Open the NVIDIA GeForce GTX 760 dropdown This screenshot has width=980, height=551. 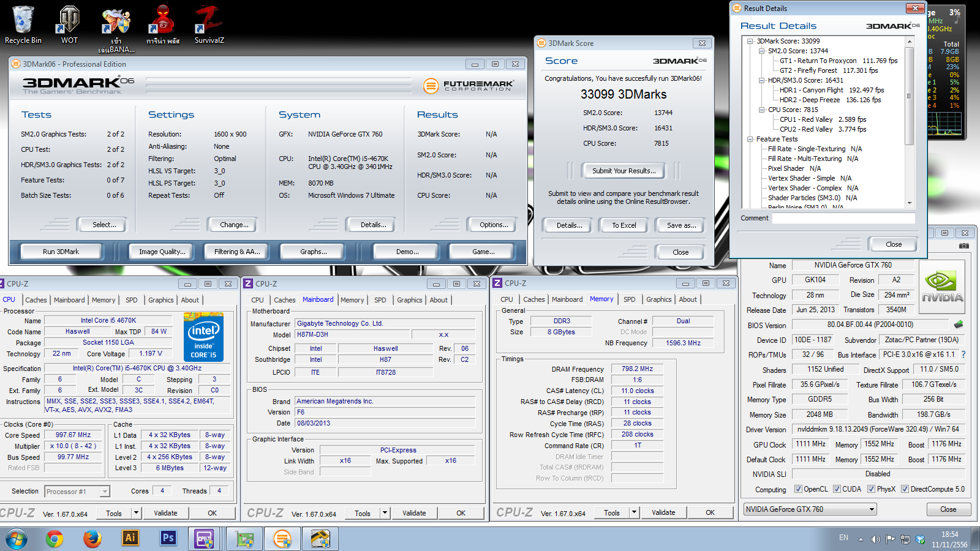point(810,509)
